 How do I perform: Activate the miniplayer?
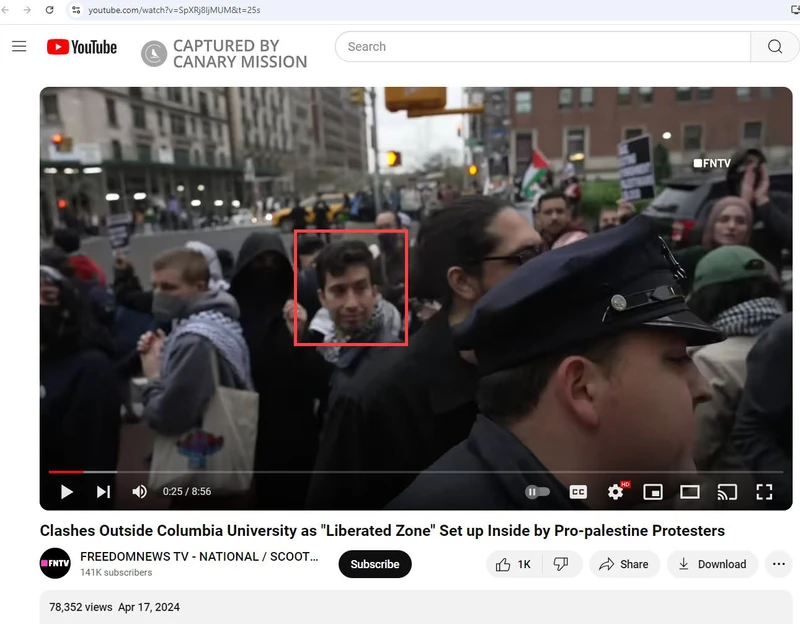point(653,491)
